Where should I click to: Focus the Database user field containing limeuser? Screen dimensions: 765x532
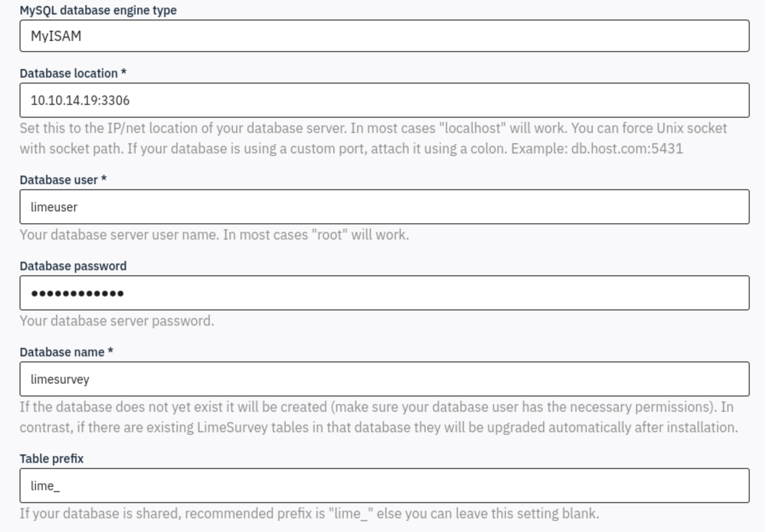tap(384, 207)
